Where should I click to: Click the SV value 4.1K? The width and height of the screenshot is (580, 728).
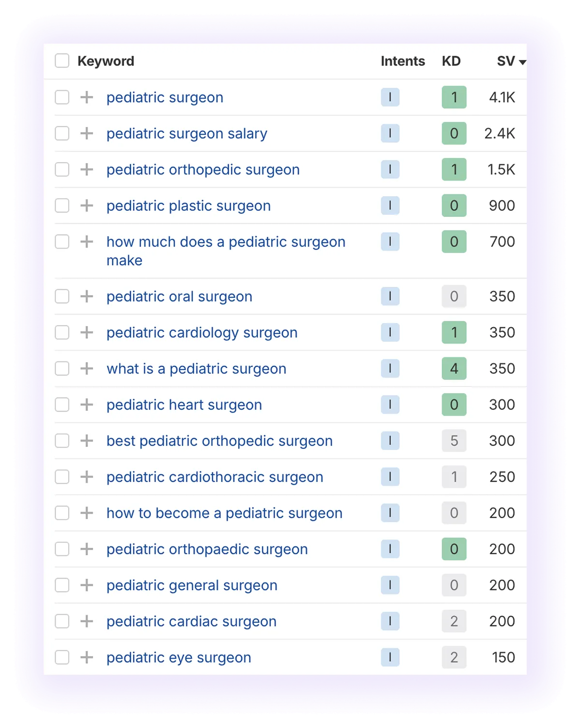[x=501, y=97]
